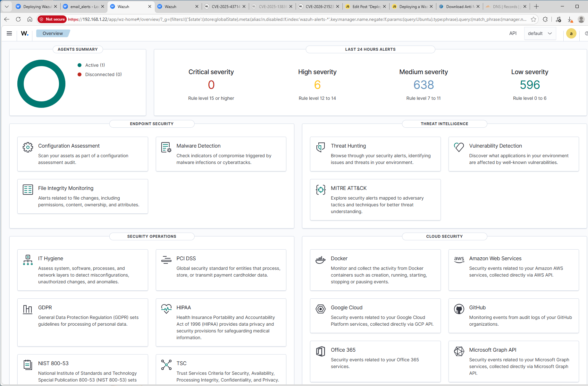Click the GitHub octocat icon
Image resolution: width=588 pixels, height=386 pixels.
(459, 309)
